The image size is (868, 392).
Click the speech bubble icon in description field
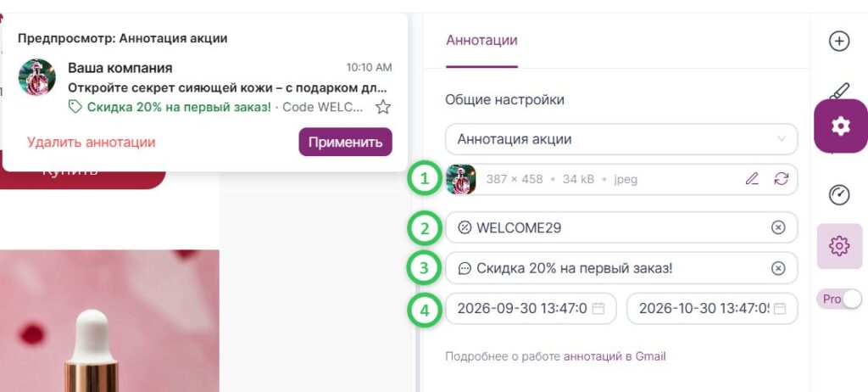(465, 268)
